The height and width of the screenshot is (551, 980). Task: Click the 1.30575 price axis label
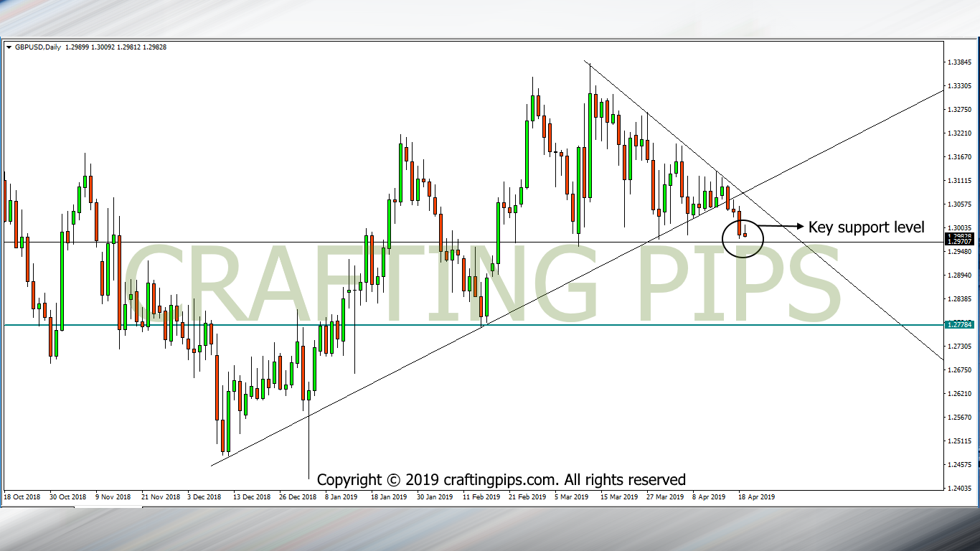[960, 204]
